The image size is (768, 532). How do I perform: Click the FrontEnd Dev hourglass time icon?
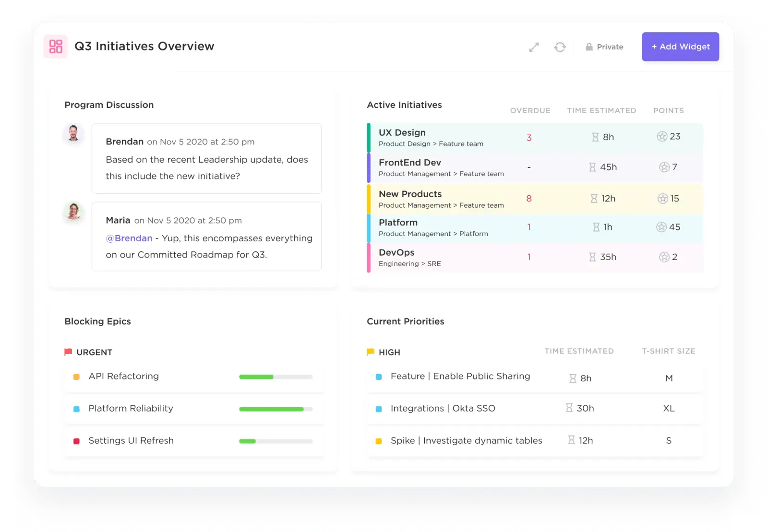[x=592, y=167]
